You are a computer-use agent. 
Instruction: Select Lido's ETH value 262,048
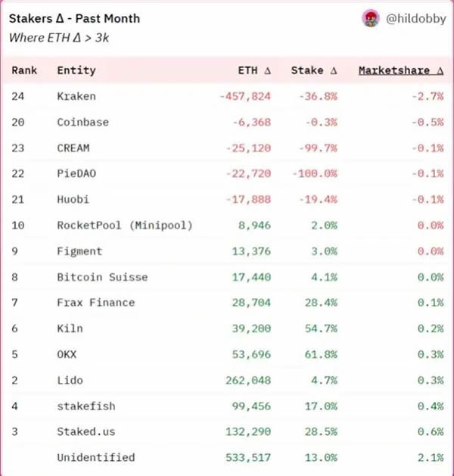pos(248,381)
